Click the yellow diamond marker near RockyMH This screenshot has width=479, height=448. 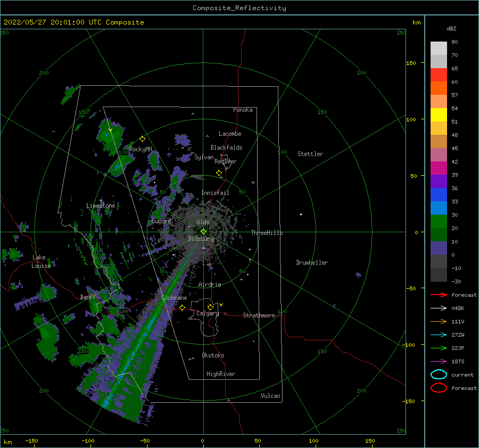tap(142, 139)
